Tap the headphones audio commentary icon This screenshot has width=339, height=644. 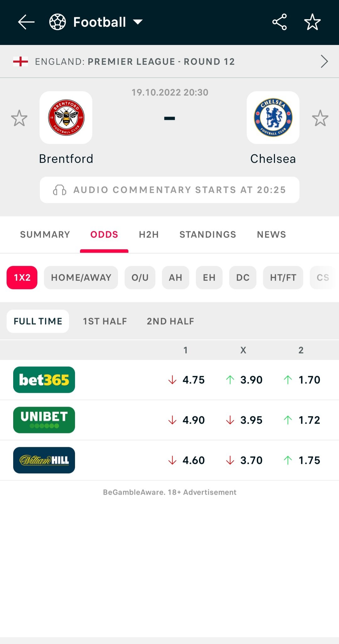click(x=60, y=190)
